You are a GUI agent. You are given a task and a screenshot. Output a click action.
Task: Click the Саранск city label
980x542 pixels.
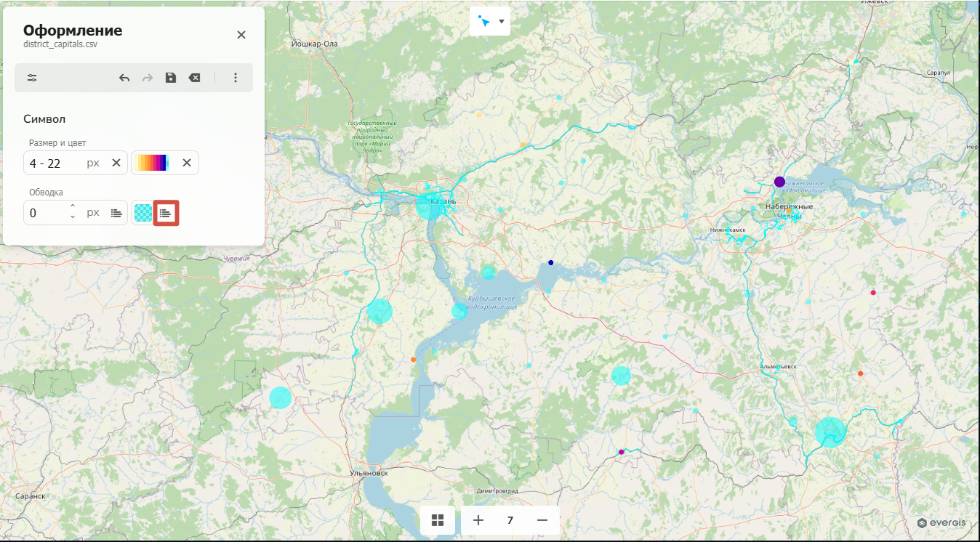click(30, 496)
